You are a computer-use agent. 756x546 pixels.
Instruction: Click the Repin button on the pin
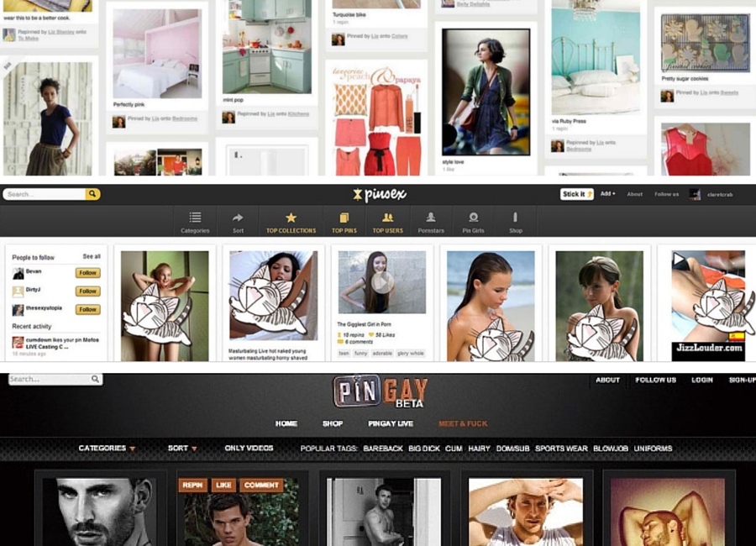point(192,485)
